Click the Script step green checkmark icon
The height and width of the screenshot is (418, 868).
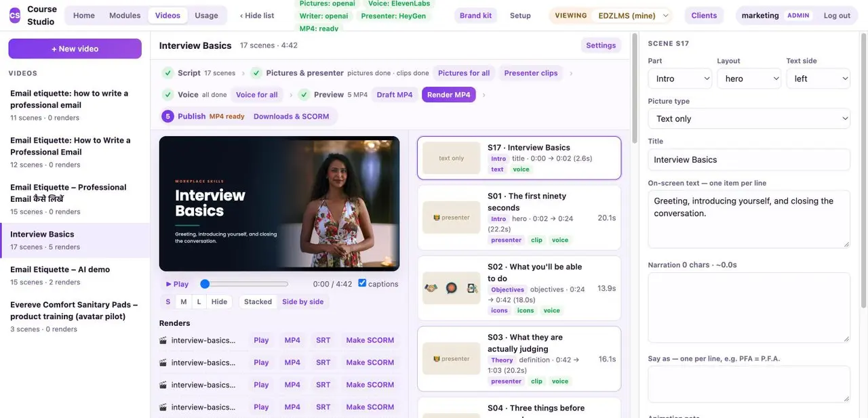tap(167, 73)
